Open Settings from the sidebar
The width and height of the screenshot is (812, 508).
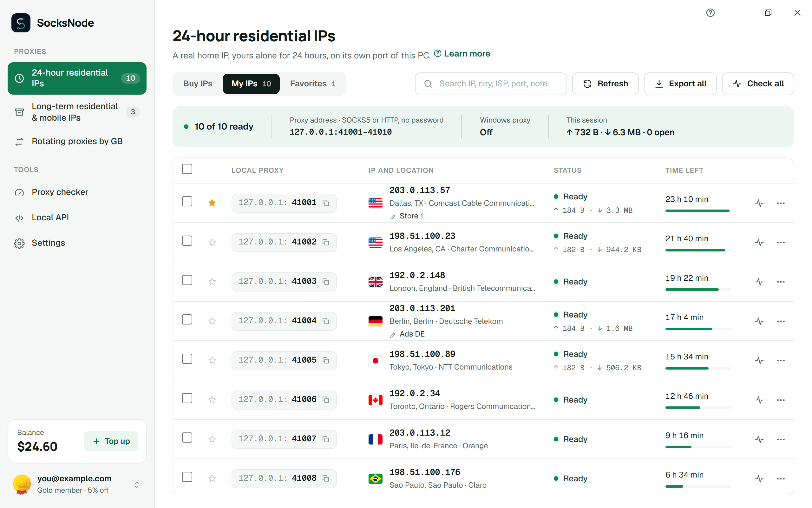click(77, 243)
